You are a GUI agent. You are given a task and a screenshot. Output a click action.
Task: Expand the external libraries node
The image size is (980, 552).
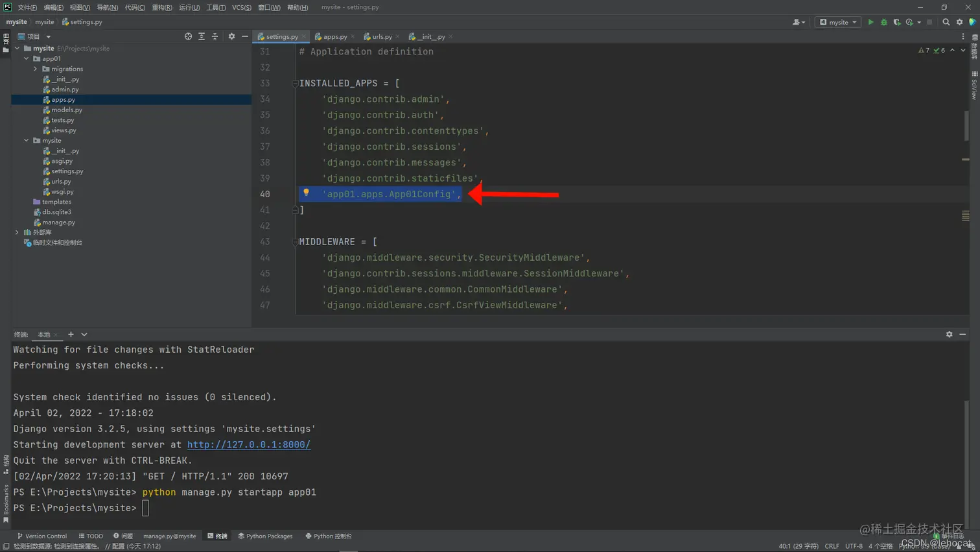pyautogui.click(x=17, y=232)
